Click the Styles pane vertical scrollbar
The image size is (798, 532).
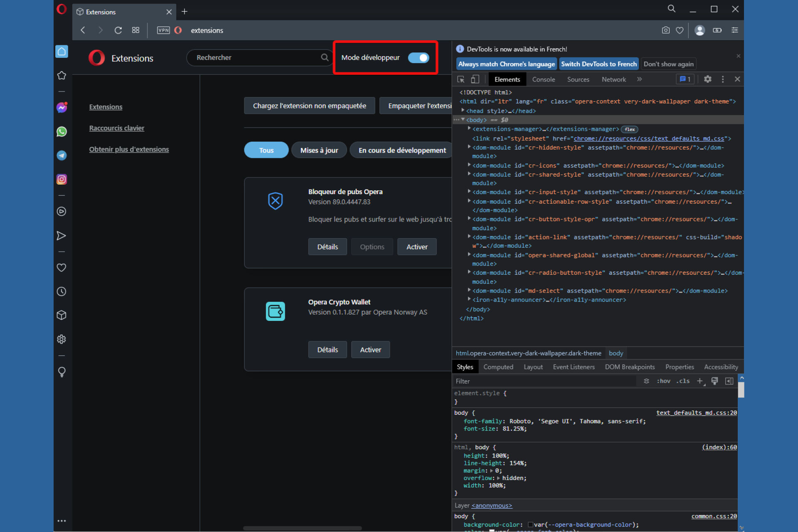[x=741, y=390]
